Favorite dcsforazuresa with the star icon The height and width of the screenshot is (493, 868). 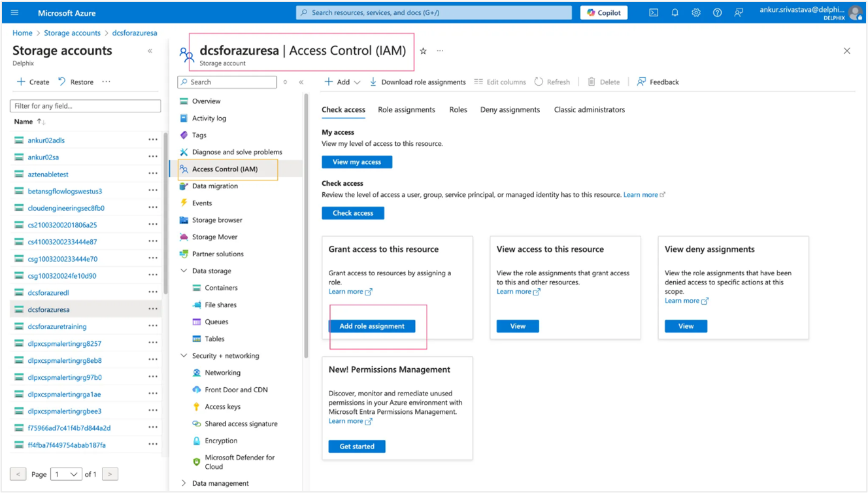(x=423, y=50)
